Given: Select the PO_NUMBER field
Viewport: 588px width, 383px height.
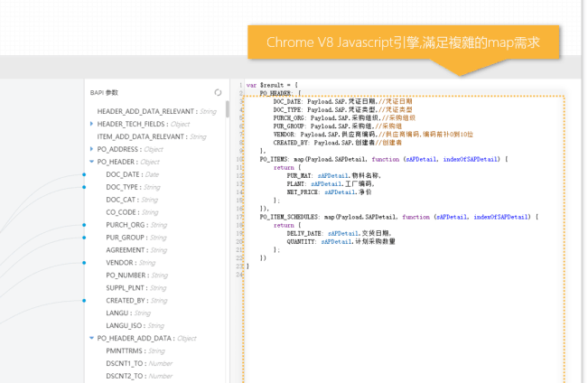Looking at the screenshot, I should click(x=137, y=276).
